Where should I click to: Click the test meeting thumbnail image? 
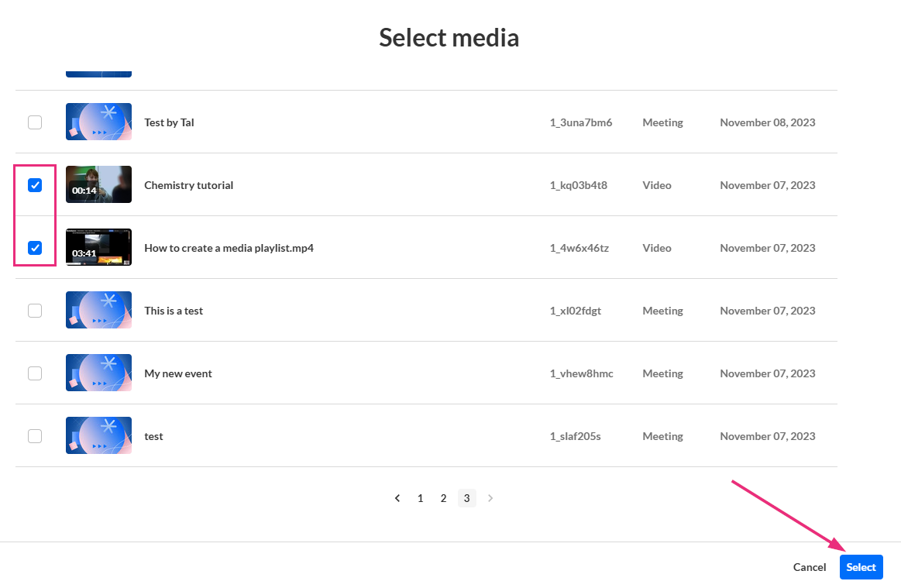98,435
